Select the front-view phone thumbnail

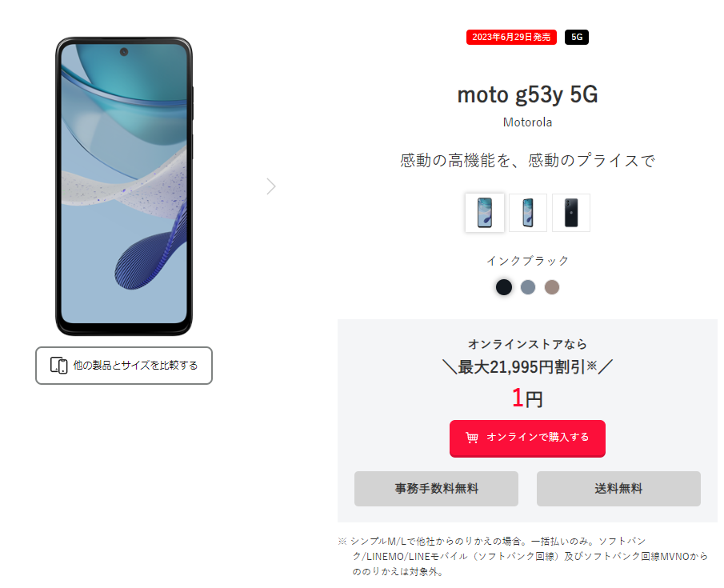484,213
